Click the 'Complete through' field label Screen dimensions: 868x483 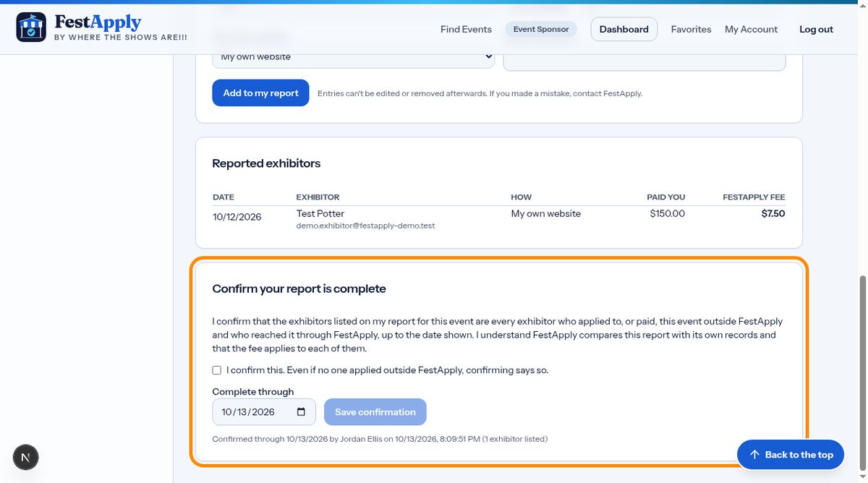click(x=253, y=392)
